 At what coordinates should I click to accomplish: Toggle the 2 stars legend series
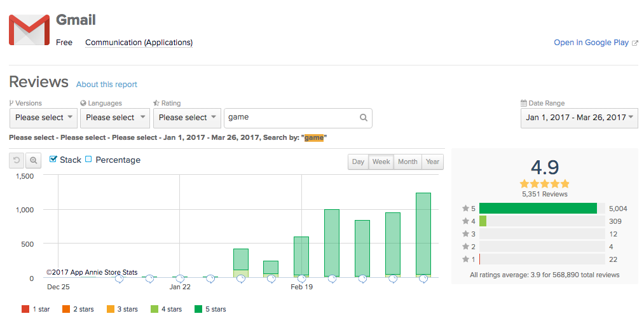coord(78,309)
